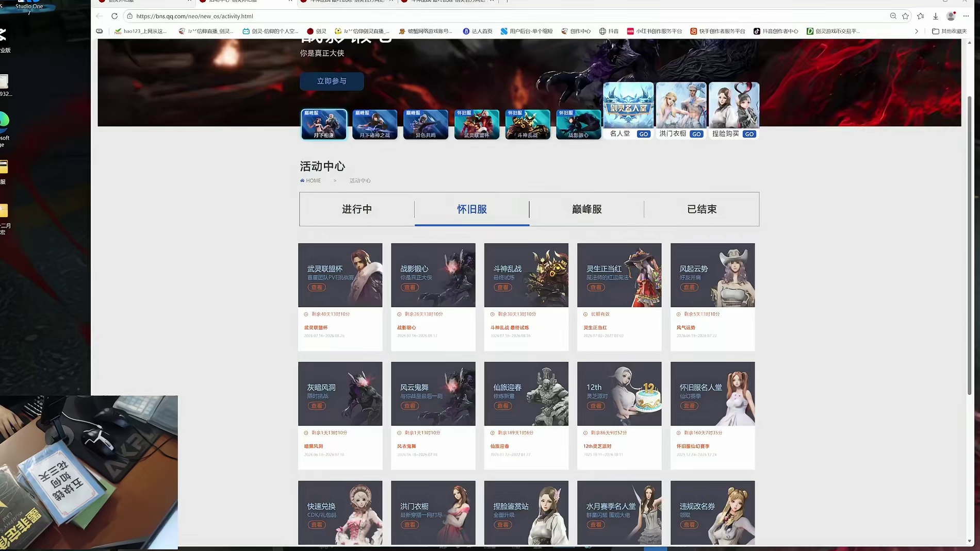Switch to the 巅峰服 tab

(x=587, y=209)
